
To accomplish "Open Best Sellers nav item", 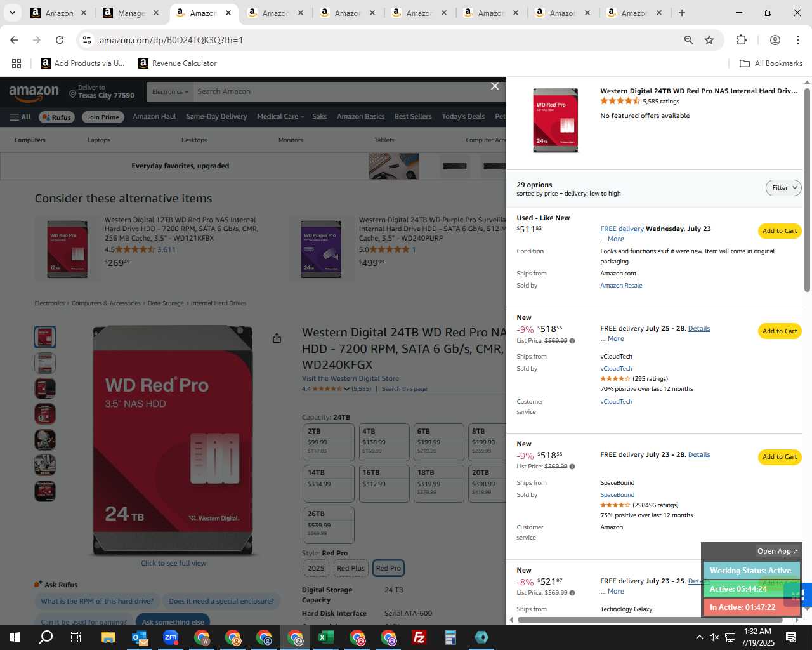I will pos(413,117).
